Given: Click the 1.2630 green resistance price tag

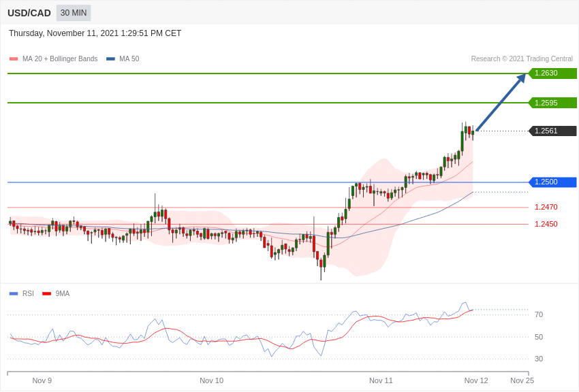Looking at the screenshot, I should (x=552, y=73).
